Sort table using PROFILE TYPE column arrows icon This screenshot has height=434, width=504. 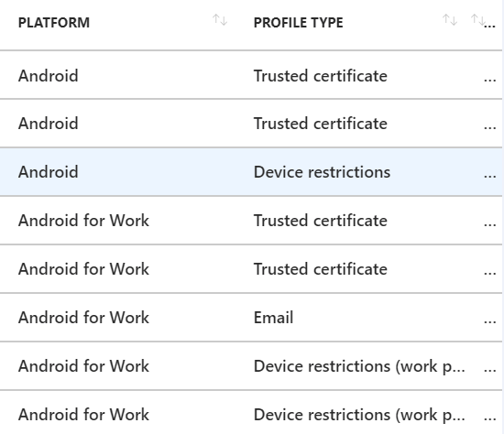point(450,20)
